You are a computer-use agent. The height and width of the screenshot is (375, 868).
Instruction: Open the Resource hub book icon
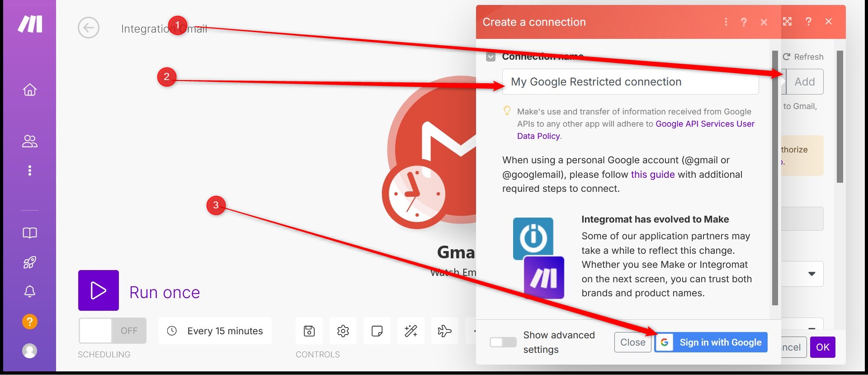click(30, 233)
